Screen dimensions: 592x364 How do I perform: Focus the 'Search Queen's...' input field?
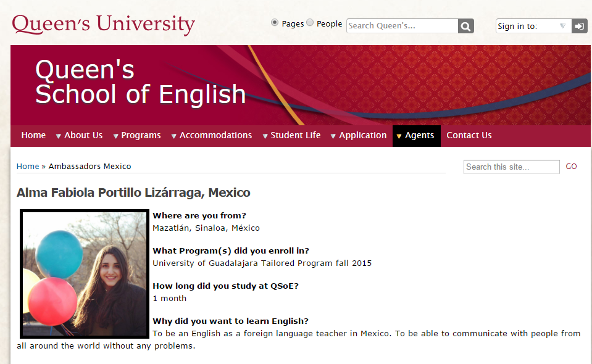click(x=402, y=26)
